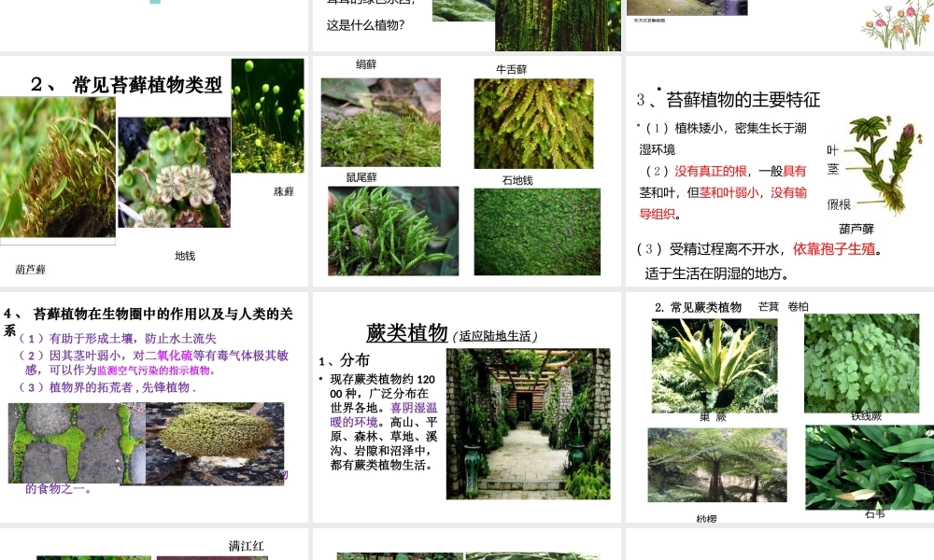This screenshot has height=560, width=934.
Task: Click the 鼠尾藓 moss picture
Action: coord(393,231)
